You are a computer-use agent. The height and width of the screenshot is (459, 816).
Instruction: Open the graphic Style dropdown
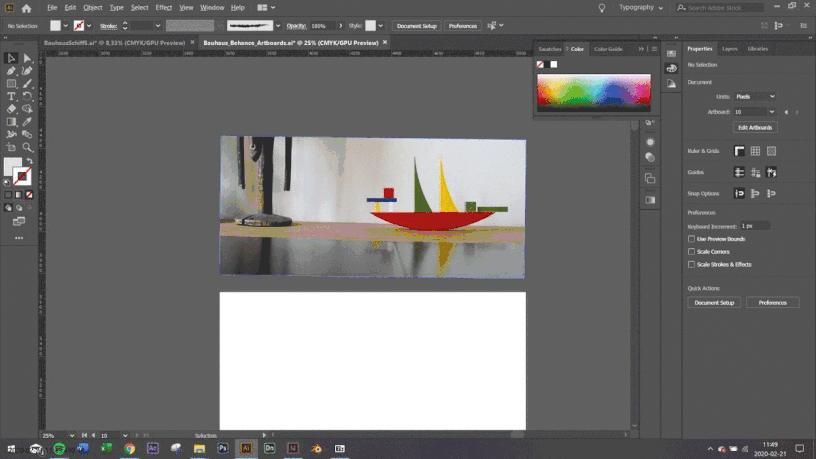380,26
